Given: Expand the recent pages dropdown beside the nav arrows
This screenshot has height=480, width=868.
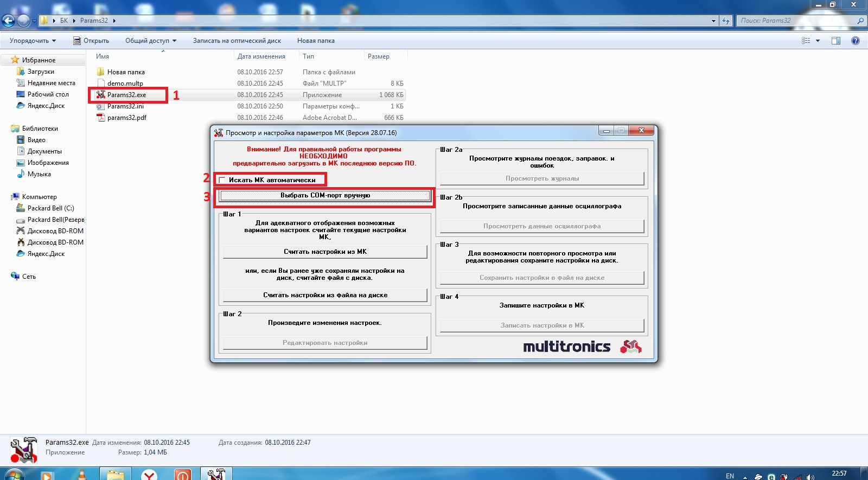Looking at the screenshot, I should [x=34, y=21].
